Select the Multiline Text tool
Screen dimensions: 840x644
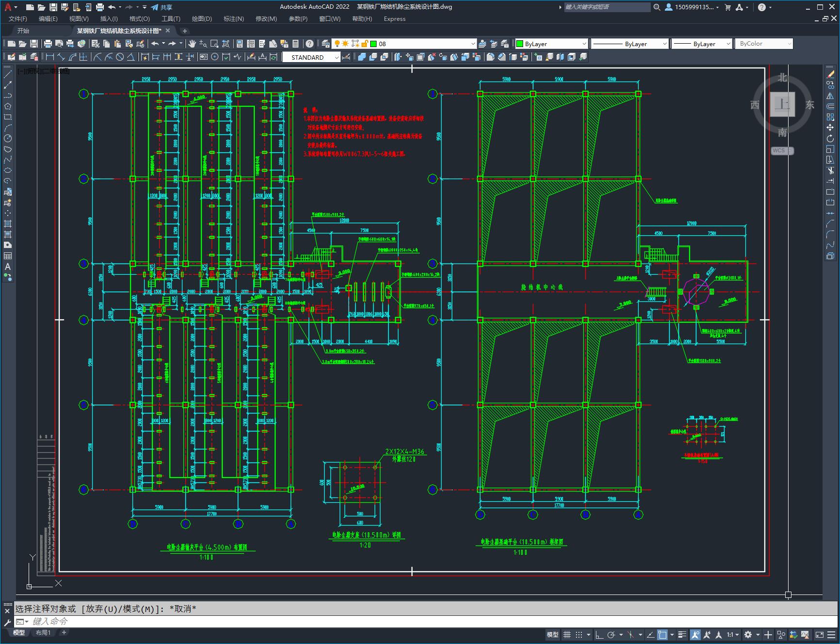[8, 266]
